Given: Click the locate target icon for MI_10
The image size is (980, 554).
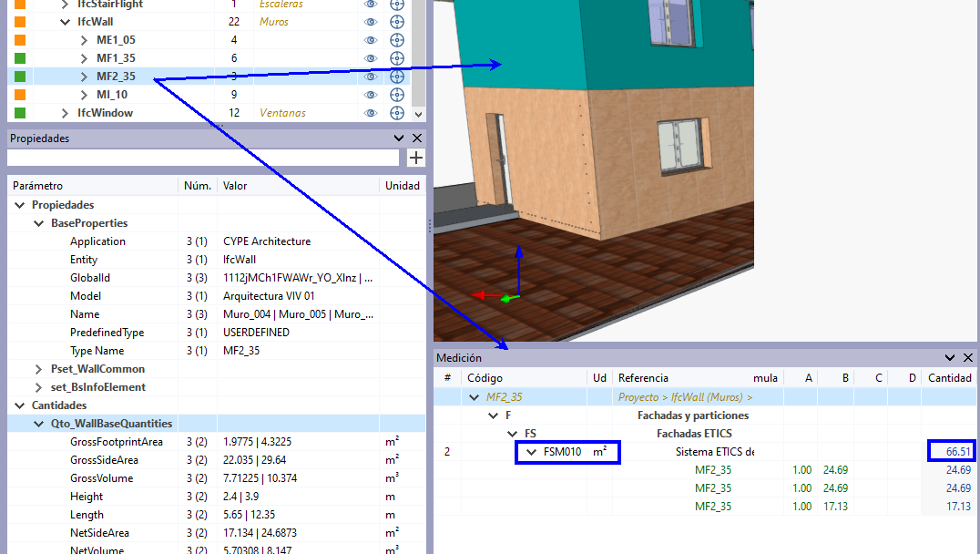Looking at the screenshot, I should point(397,95).
